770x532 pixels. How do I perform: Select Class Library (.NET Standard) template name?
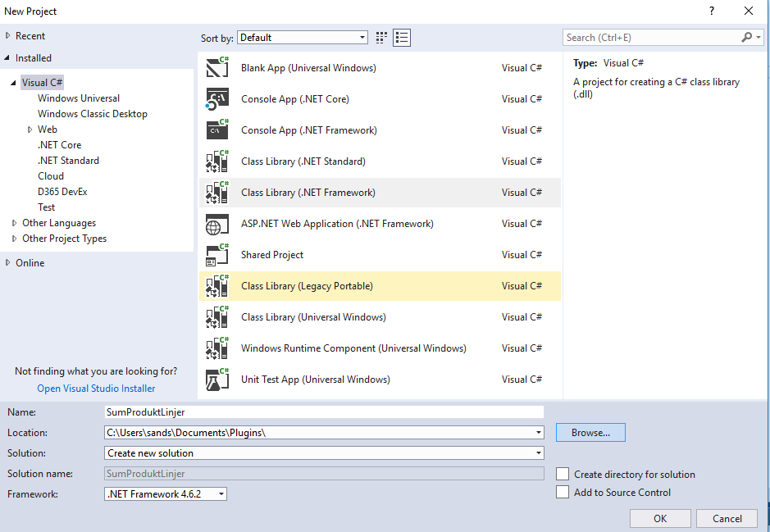[303, 161]
